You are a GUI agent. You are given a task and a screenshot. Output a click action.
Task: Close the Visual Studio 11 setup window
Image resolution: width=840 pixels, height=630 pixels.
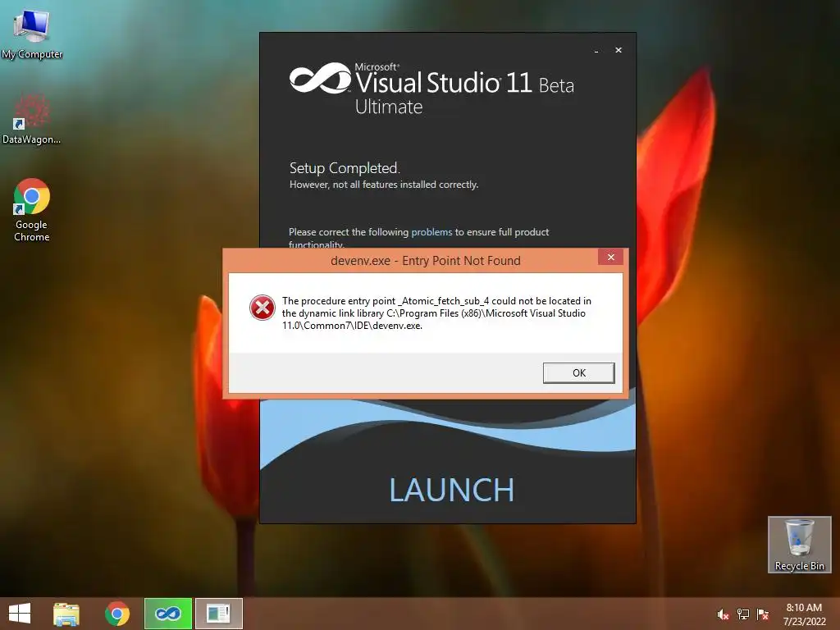pyautogui.click(x=619, y=50)
